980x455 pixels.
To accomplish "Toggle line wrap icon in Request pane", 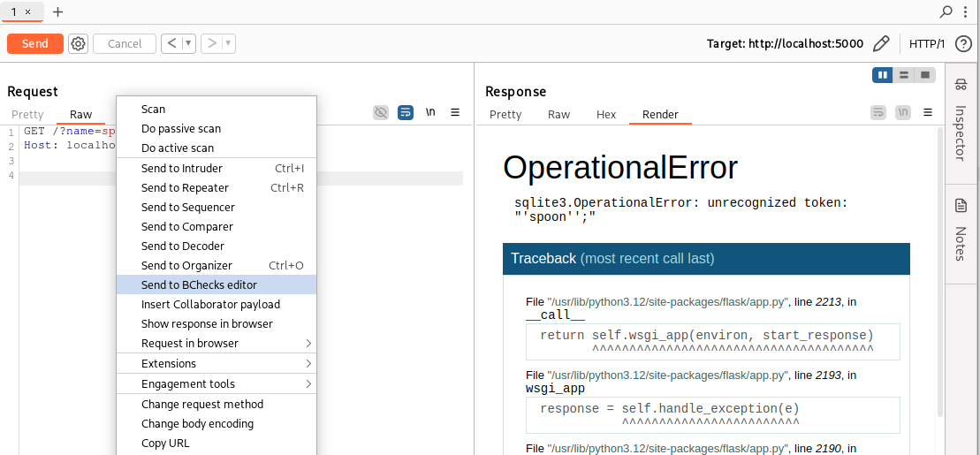I will 406,112.
